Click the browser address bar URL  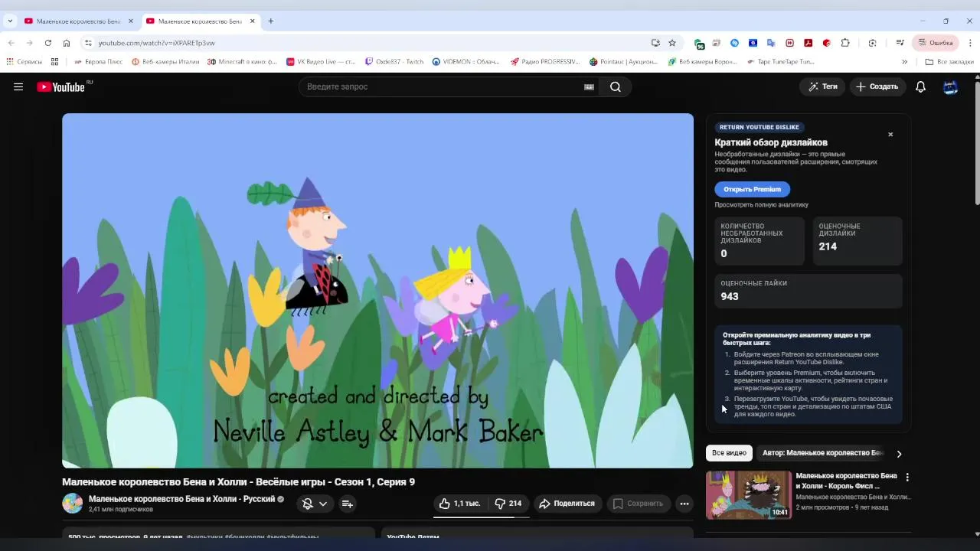click(x=156, y=43)
